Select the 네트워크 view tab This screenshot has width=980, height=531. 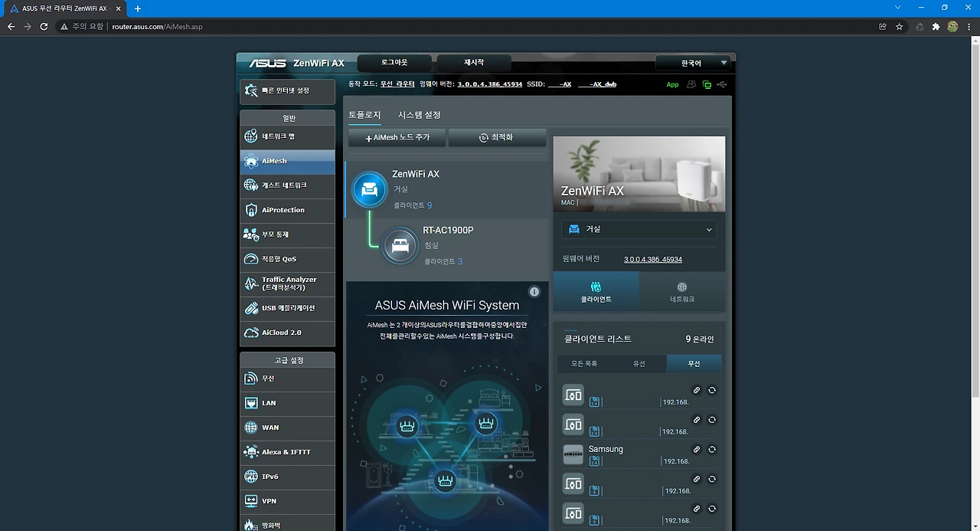pos(682,292)
